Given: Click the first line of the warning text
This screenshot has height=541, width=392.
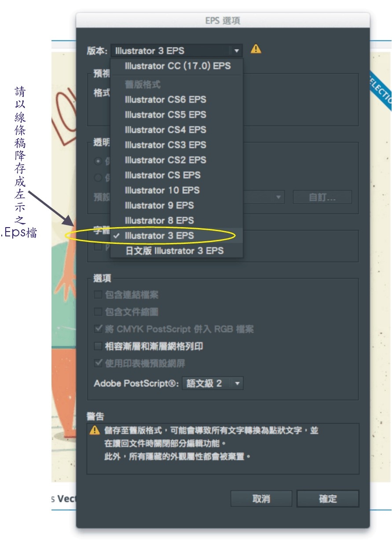Looking at the screenshot, I should (211, 431).
